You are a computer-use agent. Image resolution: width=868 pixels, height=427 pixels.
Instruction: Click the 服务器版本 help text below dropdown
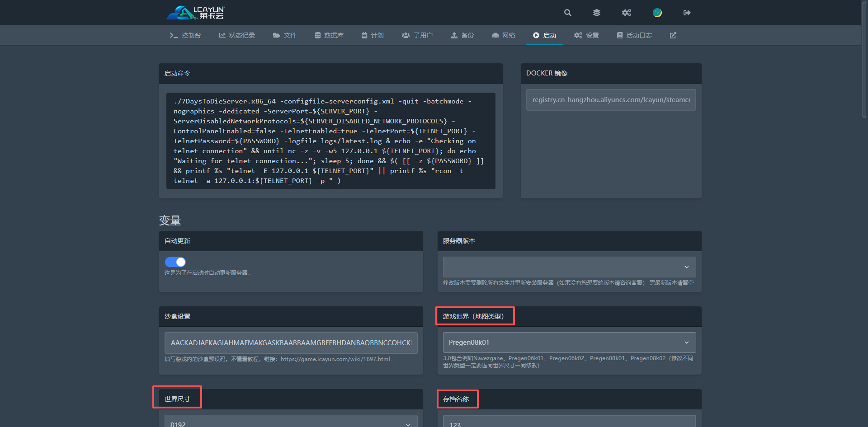pyautogui.click(x=568, y=283)
